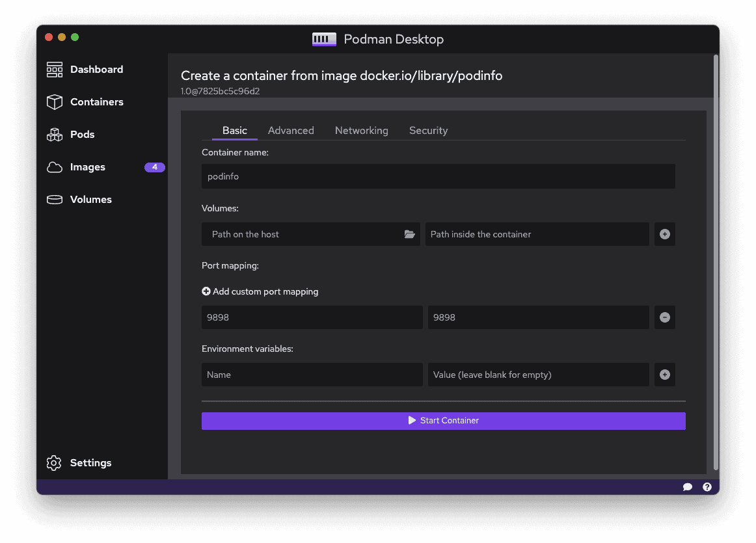Screen dimensions: 756x543
Task: Switch to the Security tab
Action: [428, 131]
